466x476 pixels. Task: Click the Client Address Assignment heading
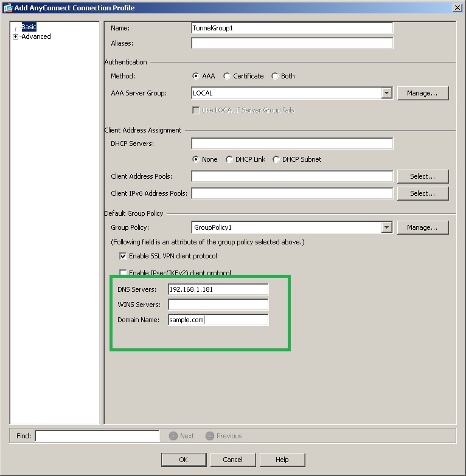coord(143,130)
